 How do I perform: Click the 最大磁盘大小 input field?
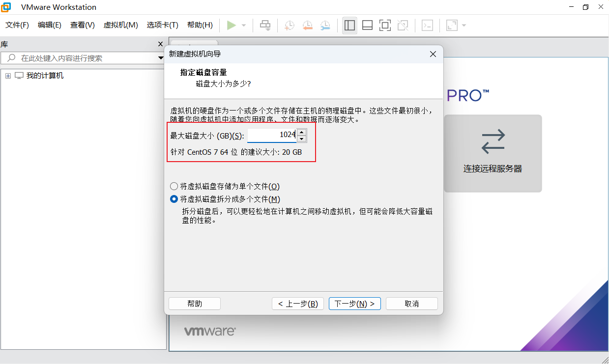[x=272, y=135]
